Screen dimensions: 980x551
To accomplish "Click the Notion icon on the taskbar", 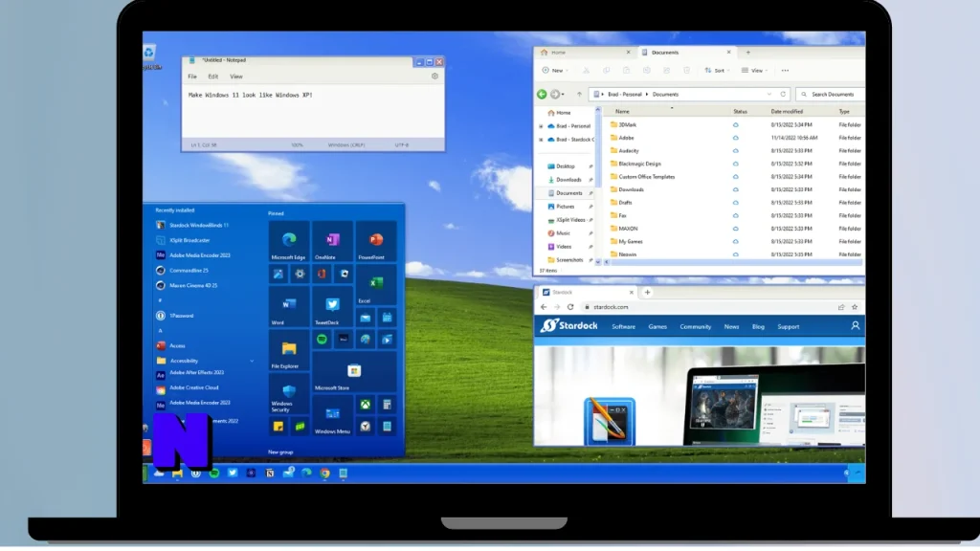I will (269, 474).
